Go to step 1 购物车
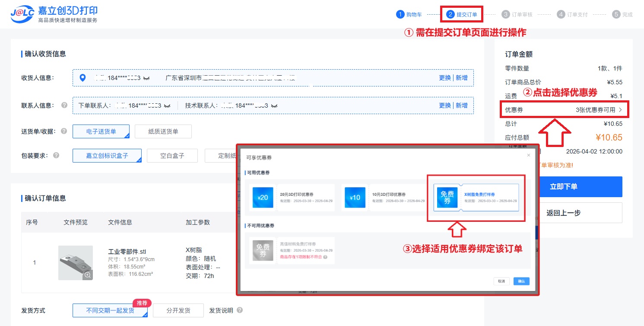Screen dimensions: 644x326 409,14
